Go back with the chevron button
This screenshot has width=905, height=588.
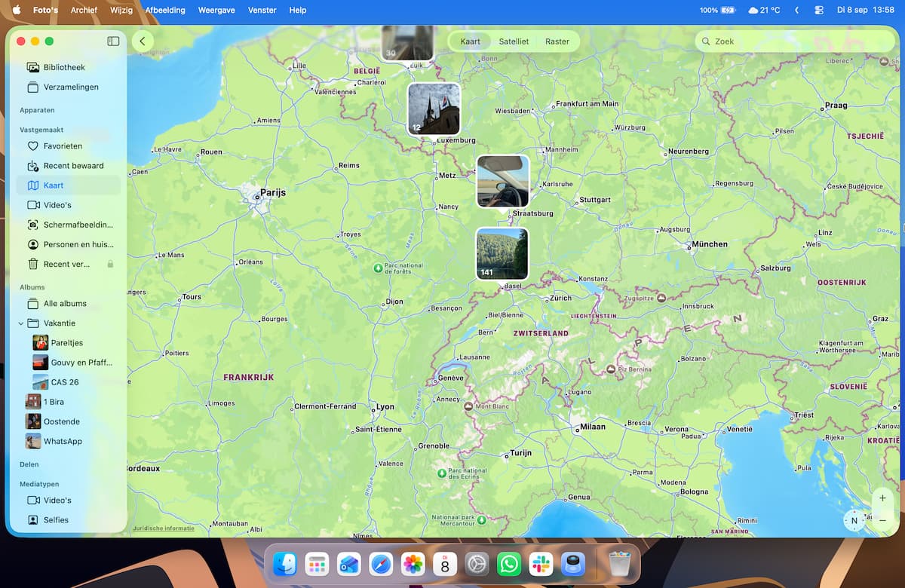(143, 41)
